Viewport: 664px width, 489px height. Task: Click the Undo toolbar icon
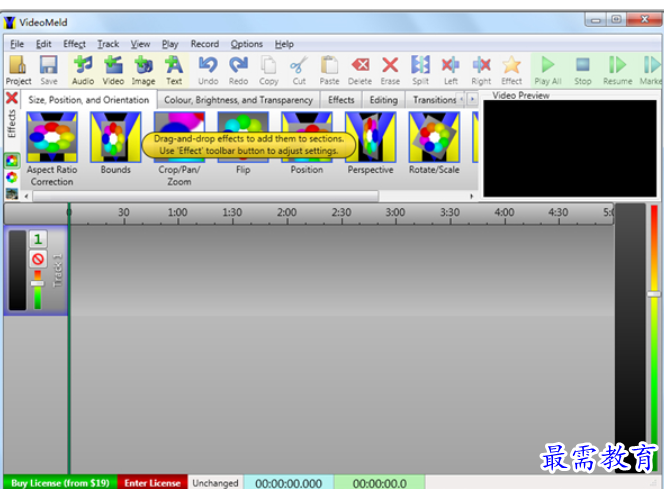(208, 70)
